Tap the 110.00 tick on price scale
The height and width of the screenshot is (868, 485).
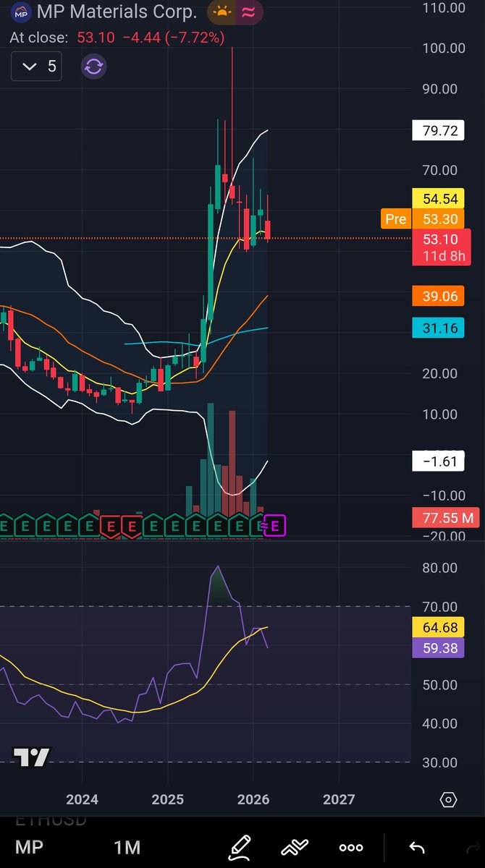pyautogui.click(x=443, y=8)
